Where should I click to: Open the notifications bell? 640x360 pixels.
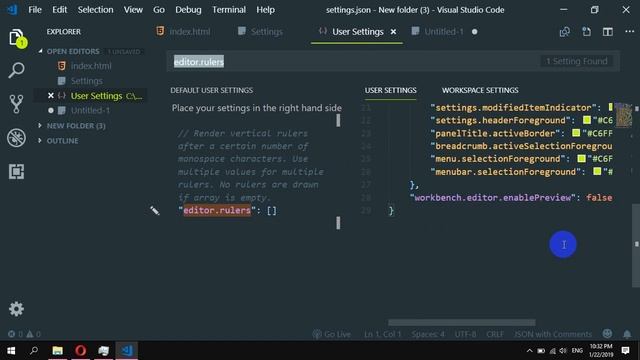click(x=627, y=334)
